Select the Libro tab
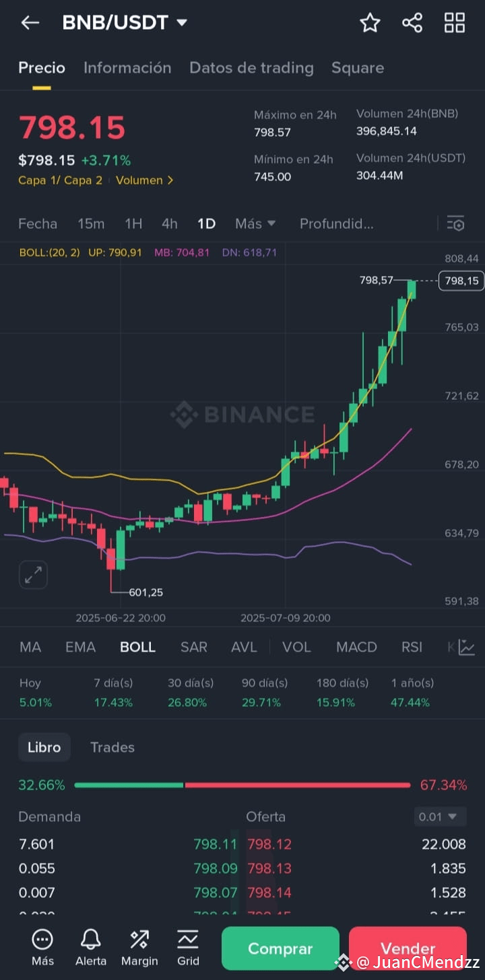 [x=44, y=747]
